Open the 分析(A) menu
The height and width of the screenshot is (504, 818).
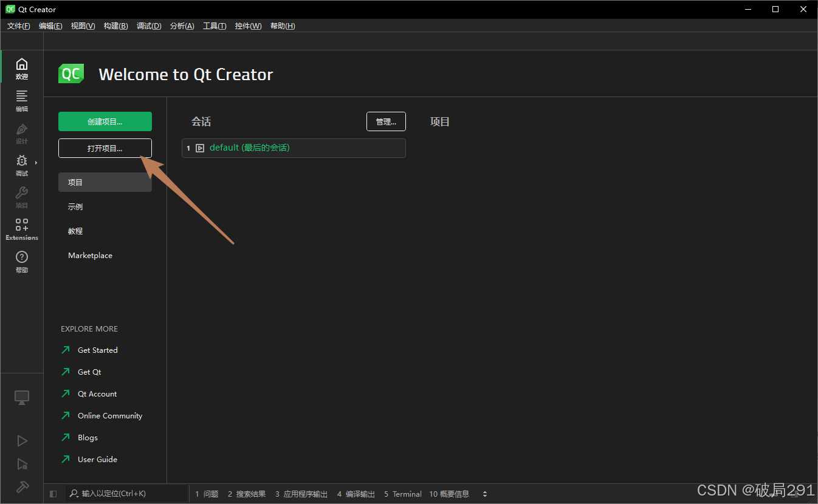(x=182, y=26)
